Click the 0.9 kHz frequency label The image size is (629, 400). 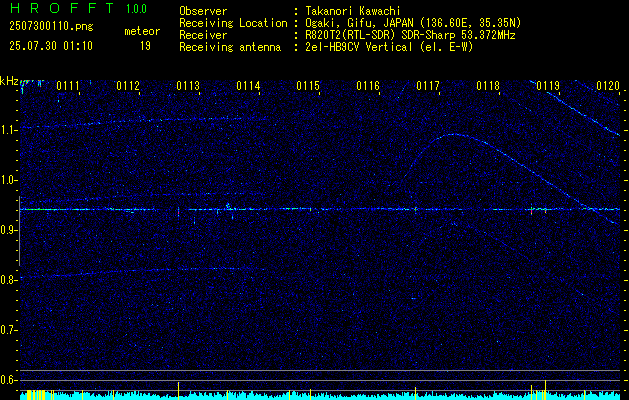(x=9, y=230)
